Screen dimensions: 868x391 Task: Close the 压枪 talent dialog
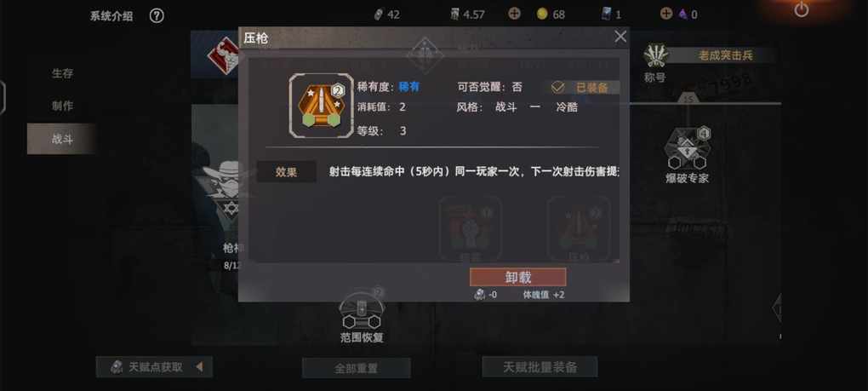coord(620,37)
